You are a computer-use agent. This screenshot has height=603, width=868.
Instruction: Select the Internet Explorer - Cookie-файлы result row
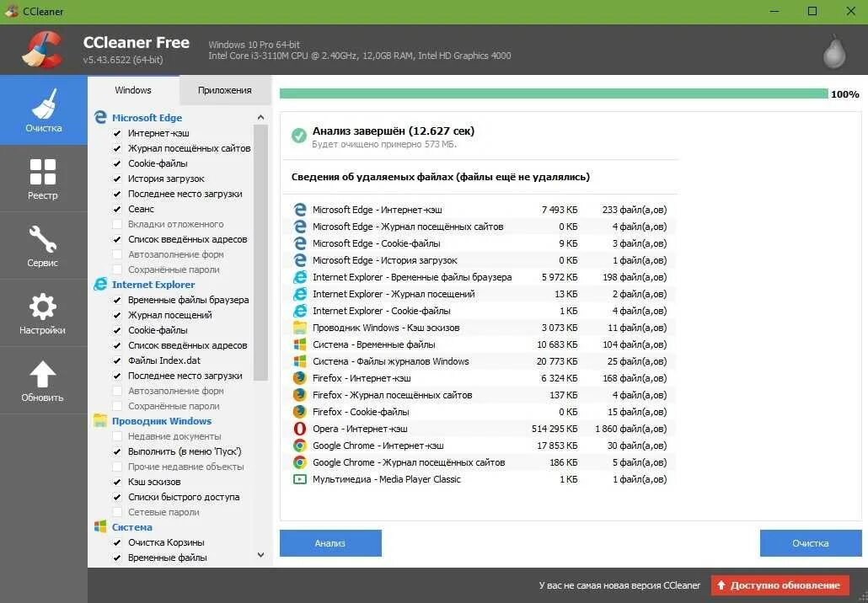coord(480,311)
